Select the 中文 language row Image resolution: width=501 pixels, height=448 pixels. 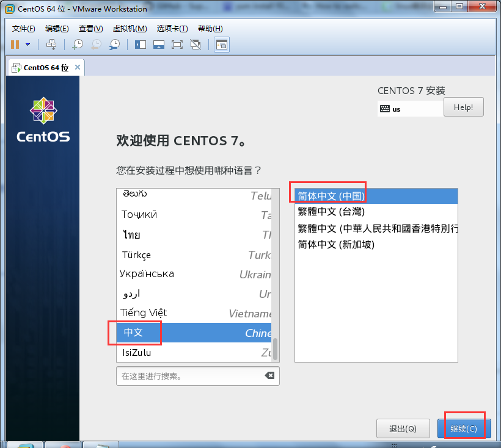click(x=194, y=333)
